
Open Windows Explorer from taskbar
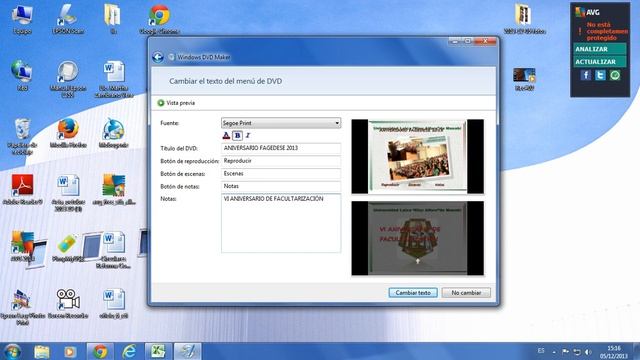pos(42,351)
